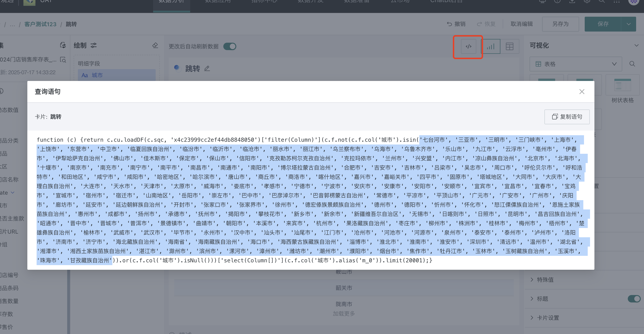Click the eraser icon beside 绘制
The width and height of the screenshot is (644, 334).
coord(155,45)
